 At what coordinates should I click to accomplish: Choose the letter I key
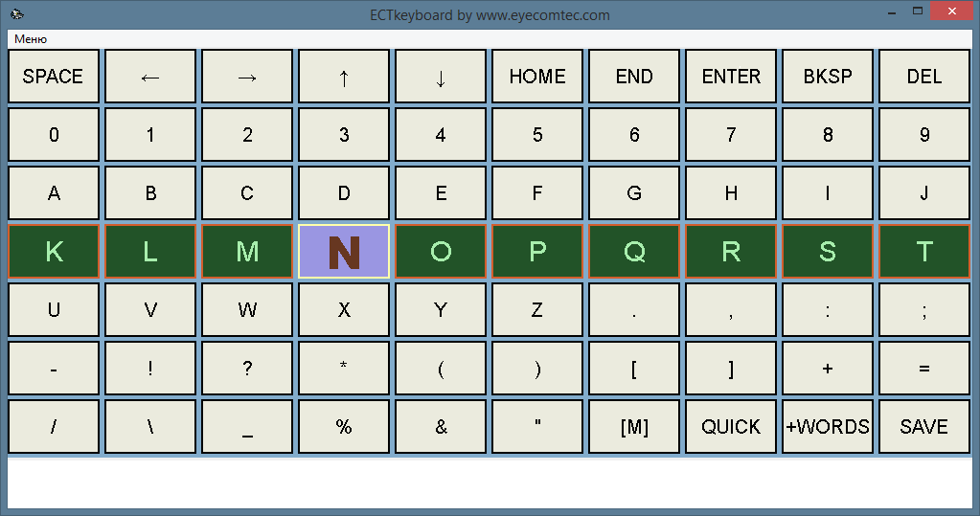[x=828, y=193]
